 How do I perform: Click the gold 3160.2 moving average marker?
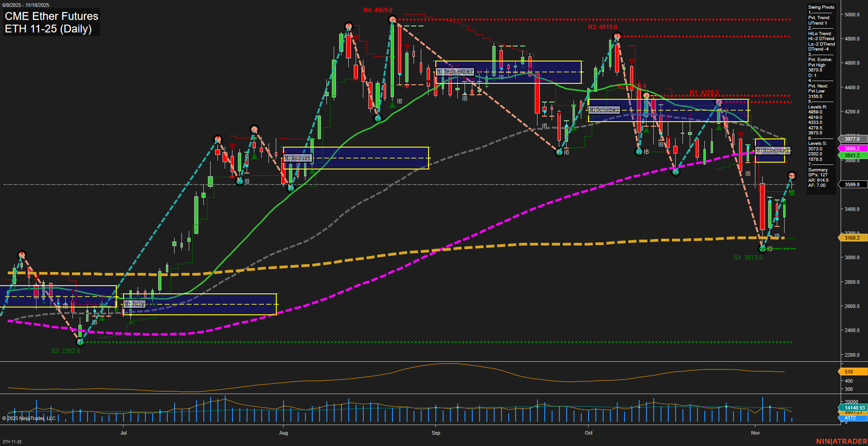[852, 238]
